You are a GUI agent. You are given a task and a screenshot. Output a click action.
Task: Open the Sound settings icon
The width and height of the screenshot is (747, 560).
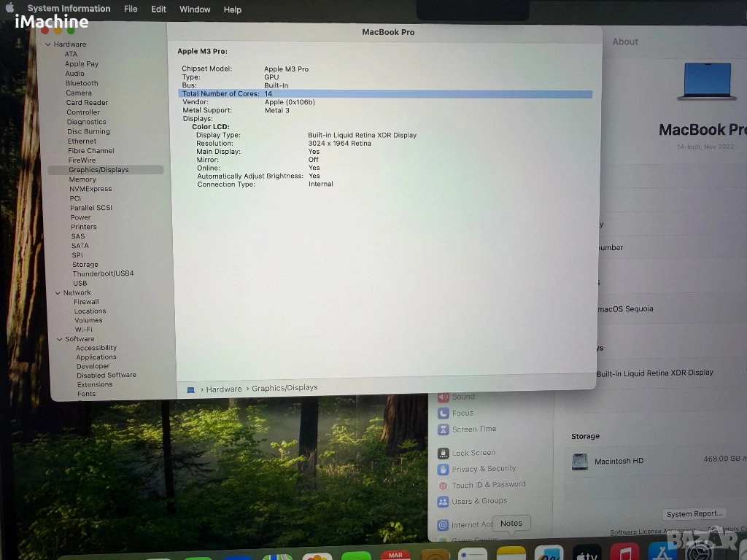(x=443, y=397)
